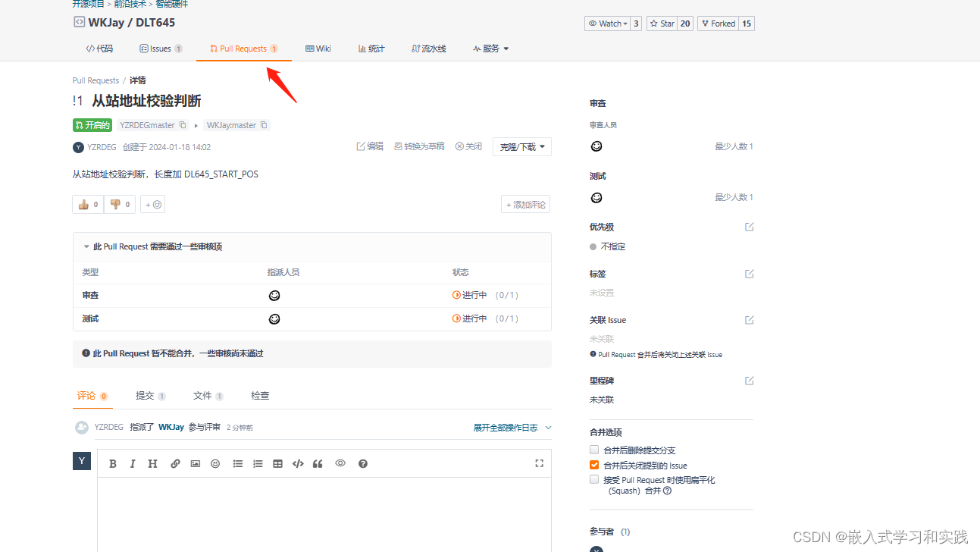This screenshot has height=552, width=980.
Task: Edit the priority with its pencil icon
Action: pyautogui.click(x=750, y=227)
